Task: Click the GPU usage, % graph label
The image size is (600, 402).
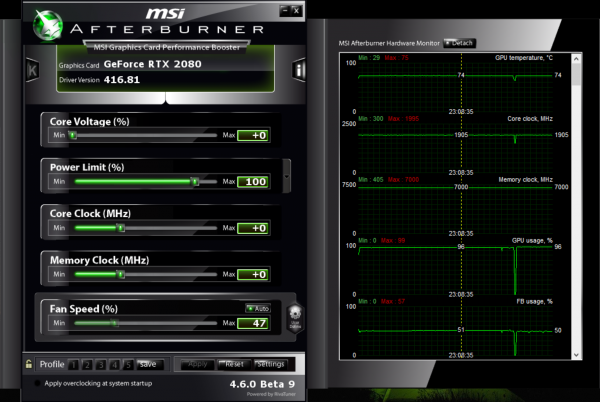Action: tap(532, 240)
